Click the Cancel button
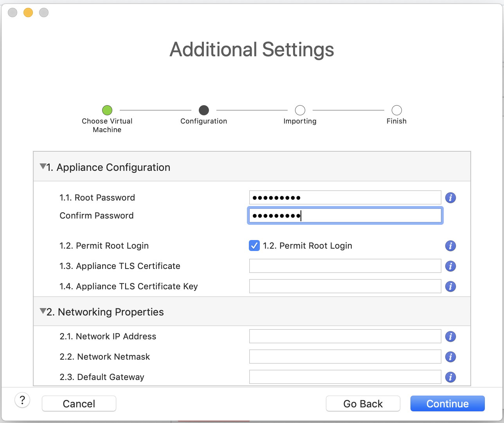 pos(79,403)
